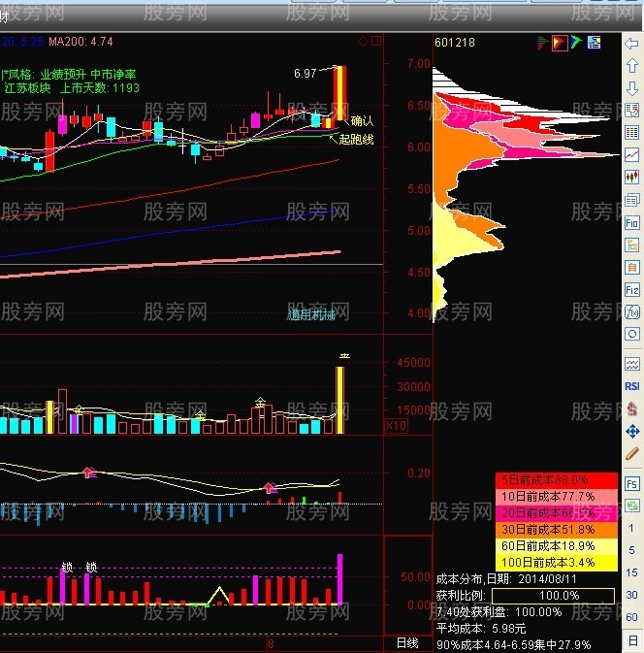Switch to 60-minute period
Screen dimensions: 644x653
point(631,617)
